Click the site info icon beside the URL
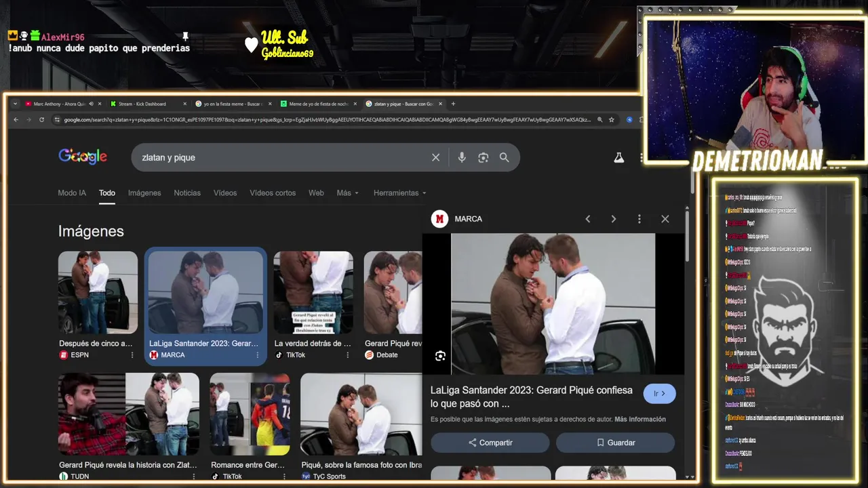The image size is (868, 488). tap(56, 120)
